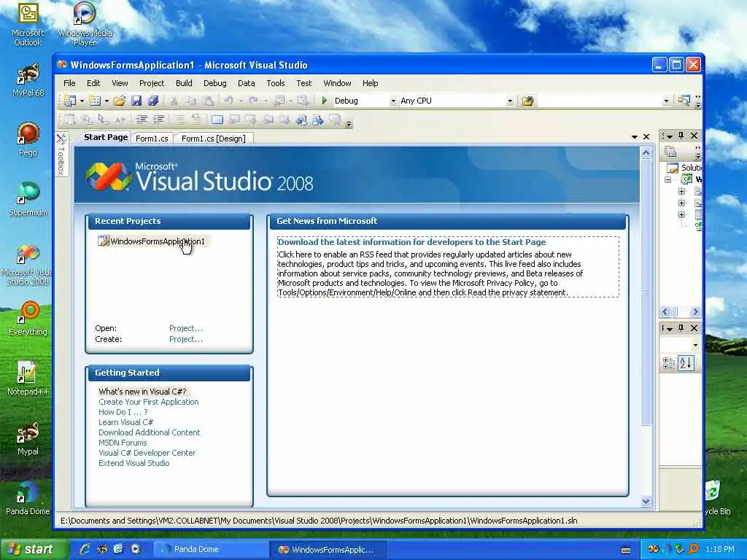Open the Toolbox side tab
The image size is (747, 560).
(x=61, y=155)
